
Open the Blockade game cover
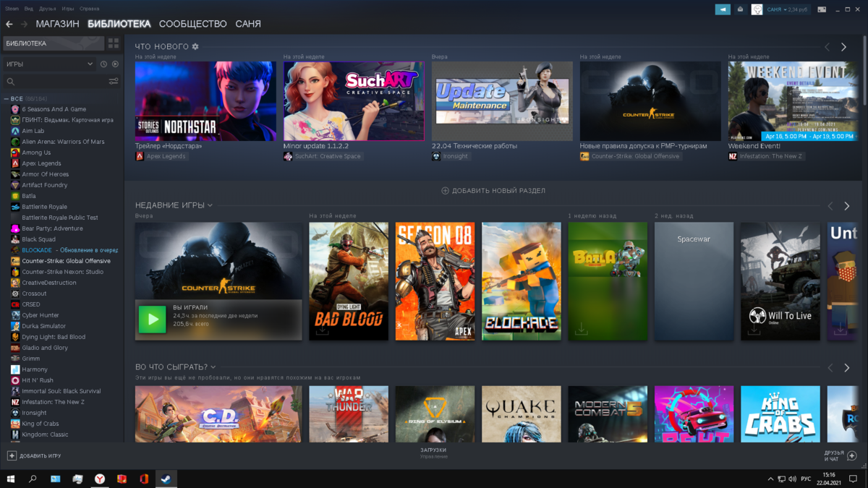(x=522, y=281)
